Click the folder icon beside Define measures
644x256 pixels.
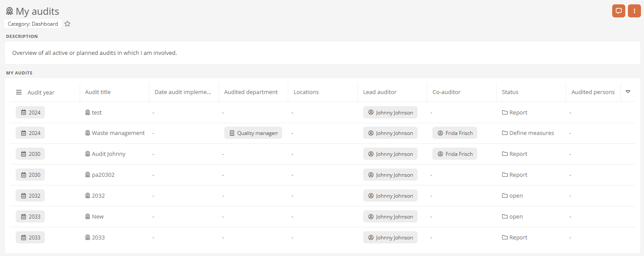505,133
